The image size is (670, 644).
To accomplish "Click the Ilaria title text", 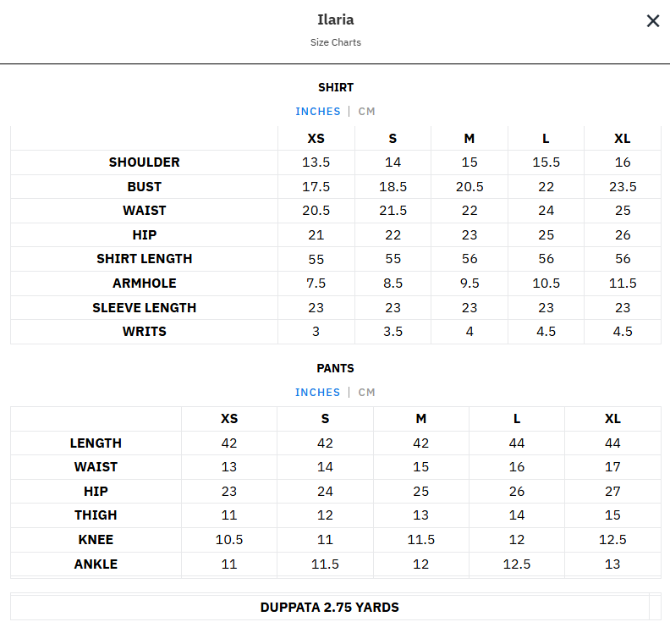I will pos(335,19).
